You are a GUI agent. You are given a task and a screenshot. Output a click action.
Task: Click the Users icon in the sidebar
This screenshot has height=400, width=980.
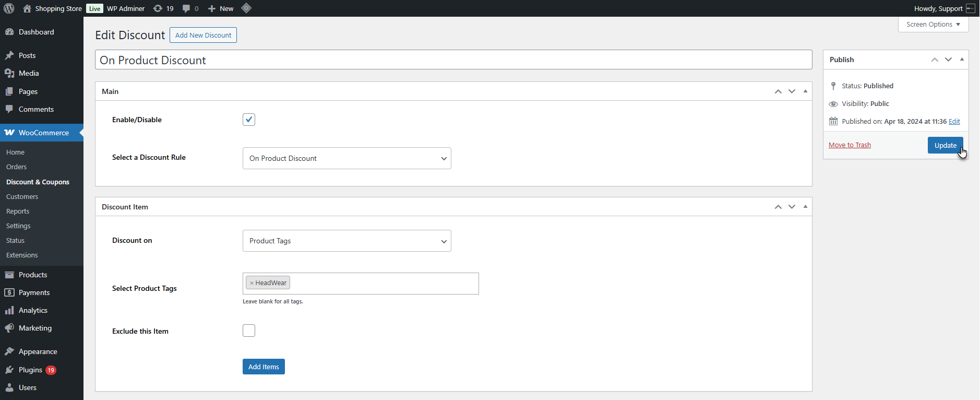[9, 387]
